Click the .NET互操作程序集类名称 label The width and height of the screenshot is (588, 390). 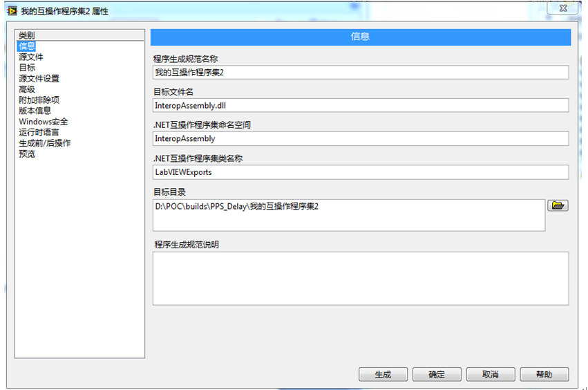point(198,158)
